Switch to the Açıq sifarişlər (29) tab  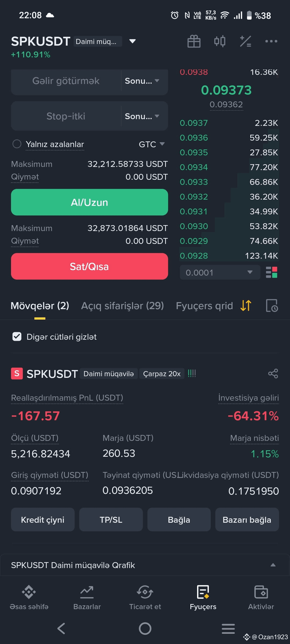[x=122, y=306]
